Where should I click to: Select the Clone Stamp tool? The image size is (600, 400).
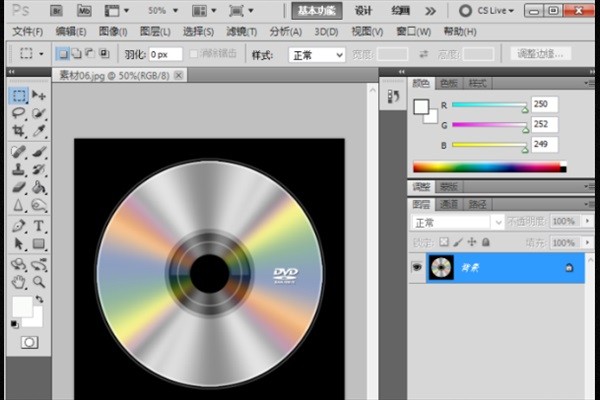[18, 169]
